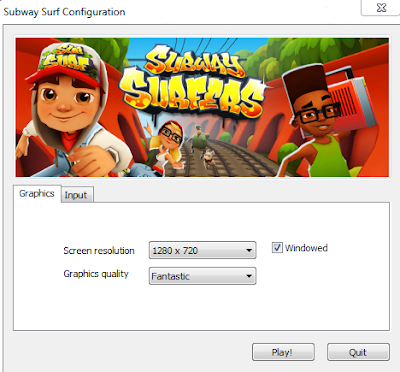
Task: Open the Graphics quality dropdown
Action: click(202, 276)
